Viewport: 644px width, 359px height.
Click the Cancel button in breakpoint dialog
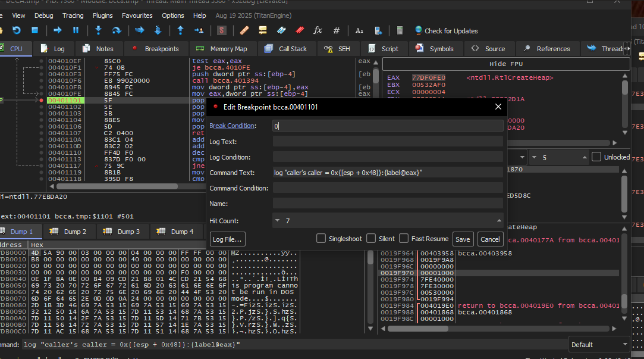point(490,239)
